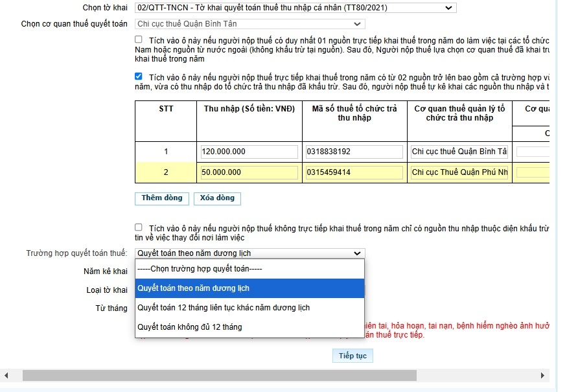
Task: Pick 'Quyết toán 12 tháng liên tục khác năm dương lịch'
Action: pyautogui.click(x=249, y=308)
